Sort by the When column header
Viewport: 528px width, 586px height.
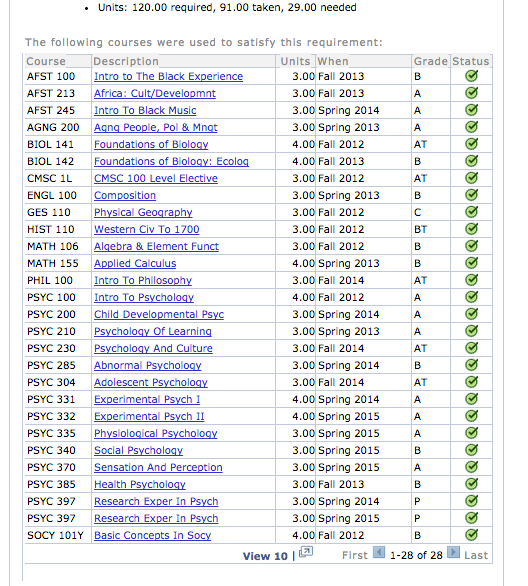[333, 61]
